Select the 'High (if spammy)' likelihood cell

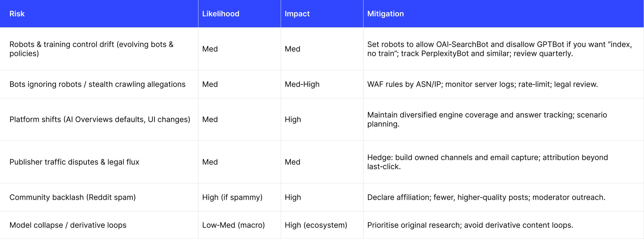click(232, 197)
